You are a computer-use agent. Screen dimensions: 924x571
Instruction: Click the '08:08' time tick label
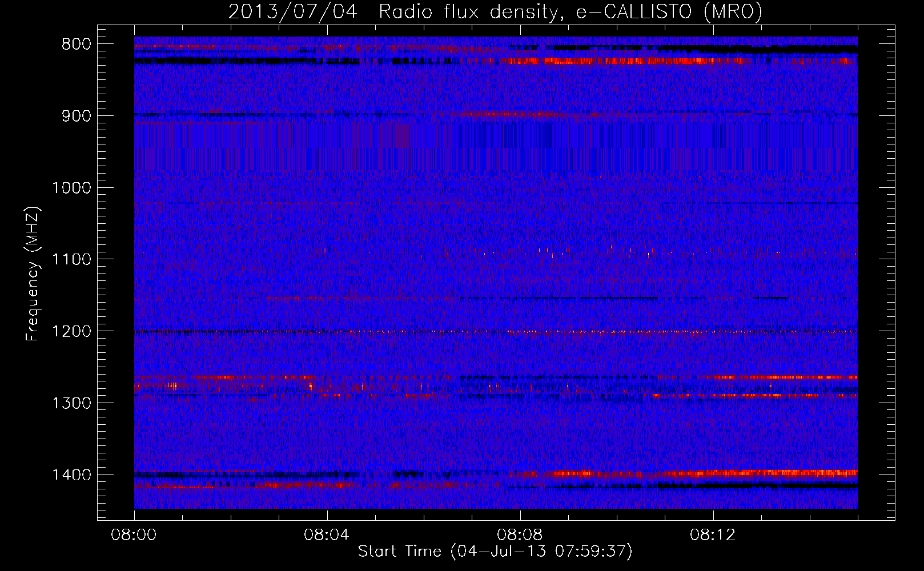point(520,535)
